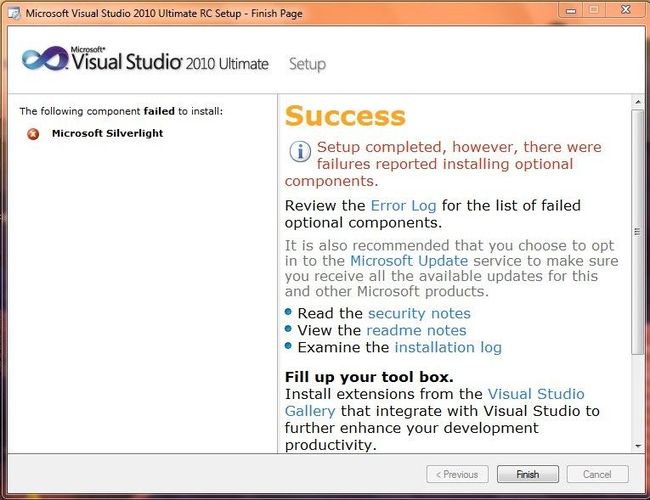Click the Previous button
The height and width of the screenshot is (500, 650).
(x=457, y=474)
